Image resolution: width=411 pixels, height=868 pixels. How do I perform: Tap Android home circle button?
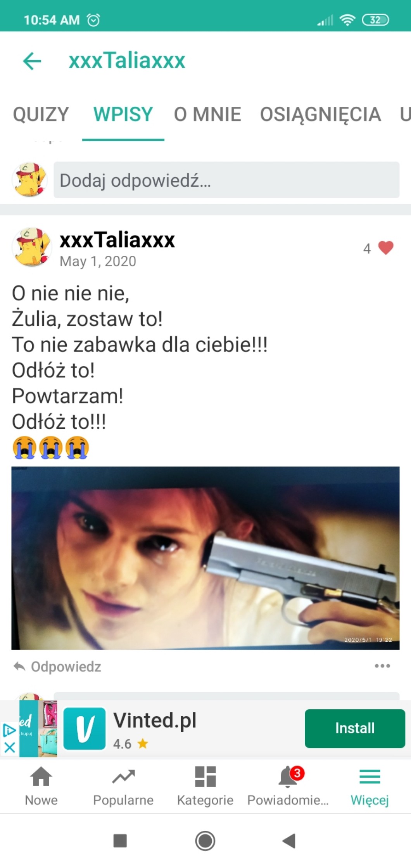(x=205, y=841)
